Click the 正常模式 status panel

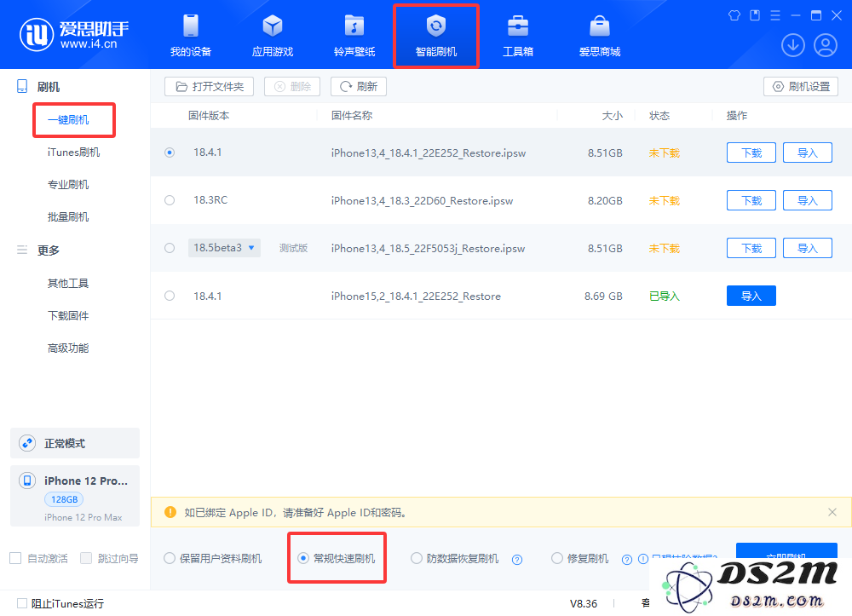point(75,443)
